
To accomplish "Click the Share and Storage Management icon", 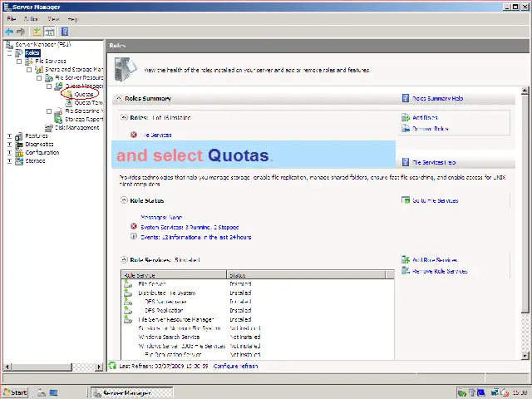I will pyautogui.click(x=39, y=70).
